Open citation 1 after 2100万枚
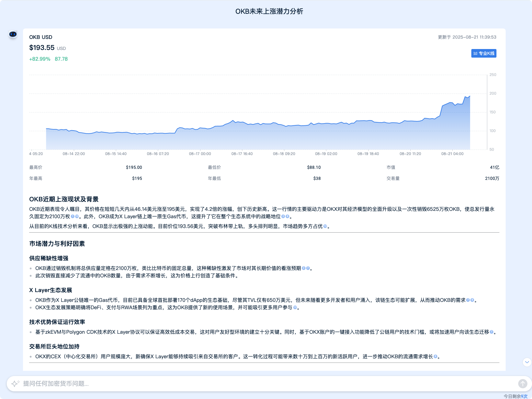 pyautogui.click(x=73, y=216)
